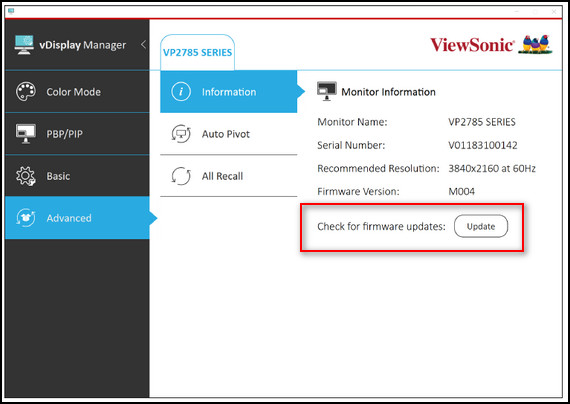The image size is (570, 404).
Task: Click the PBP/PIP monitor icon
Action: [x=25, y=134]
